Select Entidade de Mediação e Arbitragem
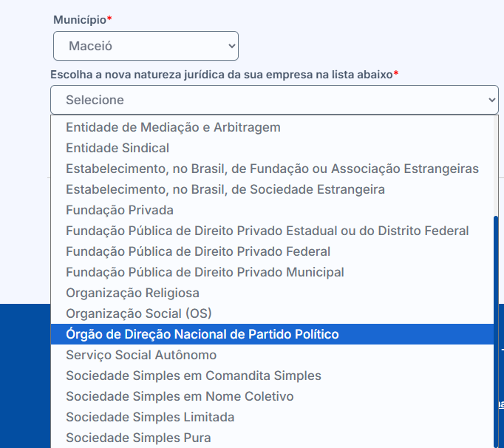This screenshot has height=448, width=504. tap(272, 127)
